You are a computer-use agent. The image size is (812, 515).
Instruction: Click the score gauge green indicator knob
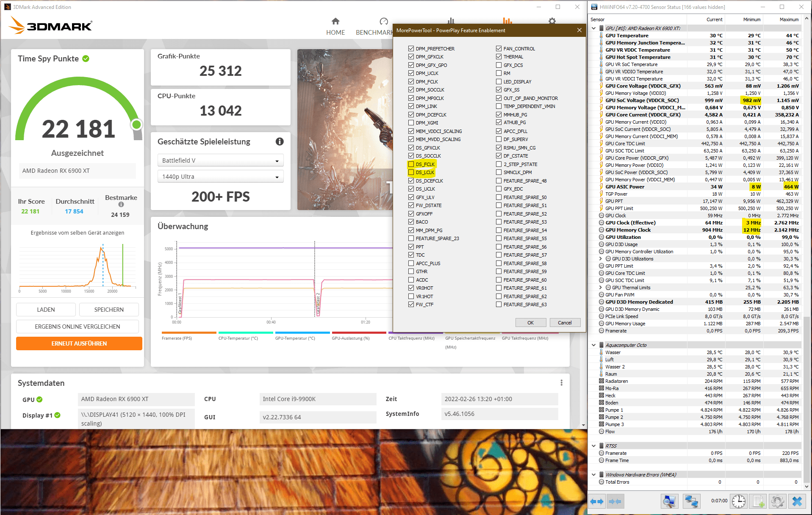pos(136,125)
